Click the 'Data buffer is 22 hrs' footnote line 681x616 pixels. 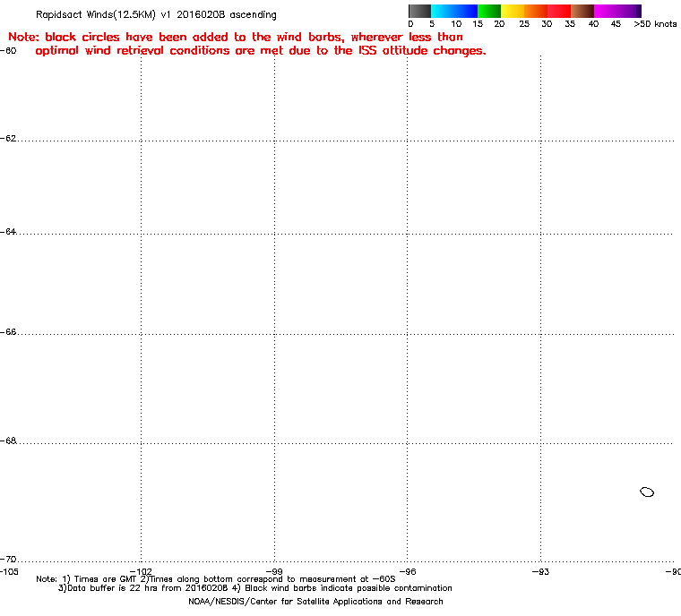click(x=255, y=588)
